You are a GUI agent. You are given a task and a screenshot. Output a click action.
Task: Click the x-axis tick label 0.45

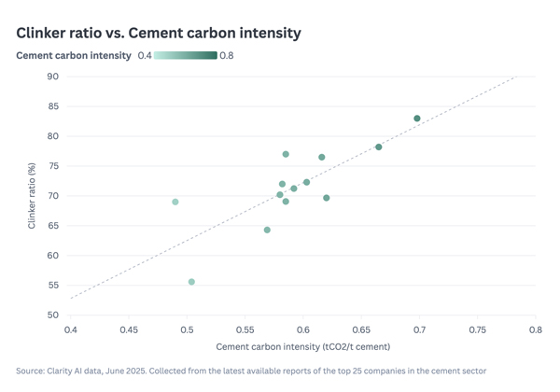click(129, 330)
